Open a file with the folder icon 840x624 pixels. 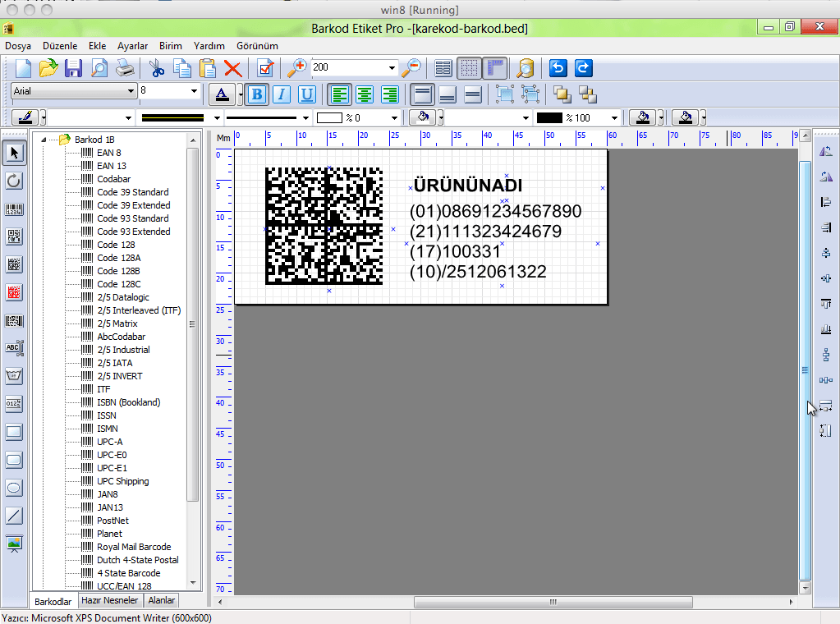[x=48, y=68]
